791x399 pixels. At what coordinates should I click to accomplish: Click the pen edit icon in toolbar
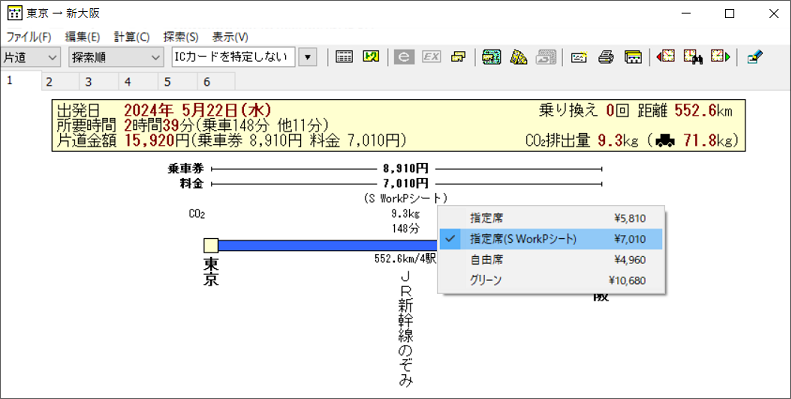pyautogui.click(x=755, y=57)
